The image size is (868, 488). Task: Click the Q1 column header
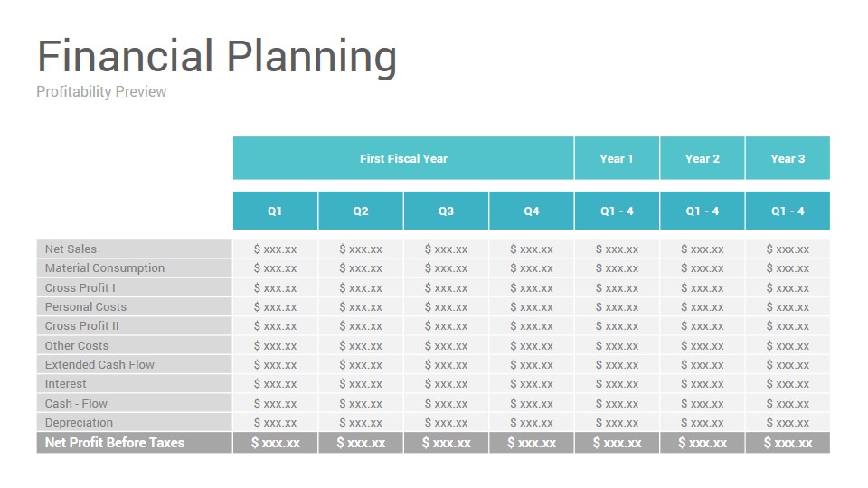(x=275, y=211)
